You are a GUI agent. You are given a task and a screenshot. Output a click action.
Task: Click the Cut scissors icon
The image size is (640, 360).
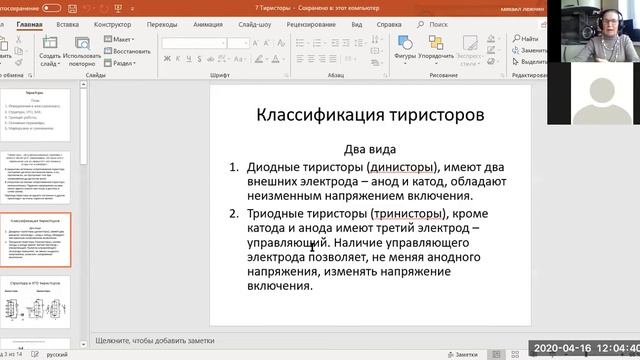click(18, 40)
